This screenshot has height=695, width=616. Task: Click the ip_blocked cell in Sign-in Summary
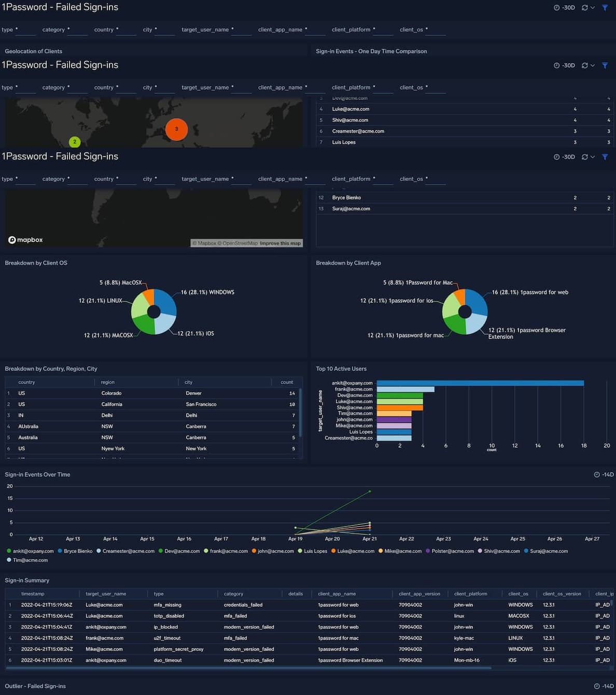tap(166, 627)
